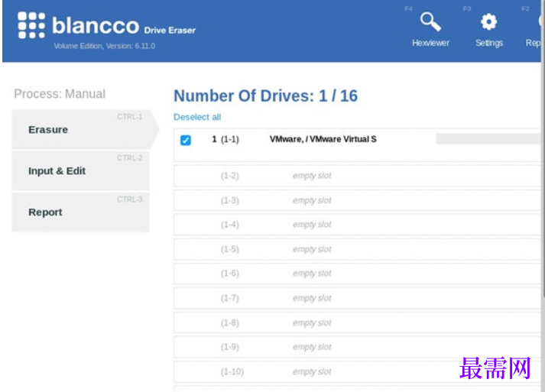Open the Report step
This screenshot has width=545, height=392.
[80, 212]
